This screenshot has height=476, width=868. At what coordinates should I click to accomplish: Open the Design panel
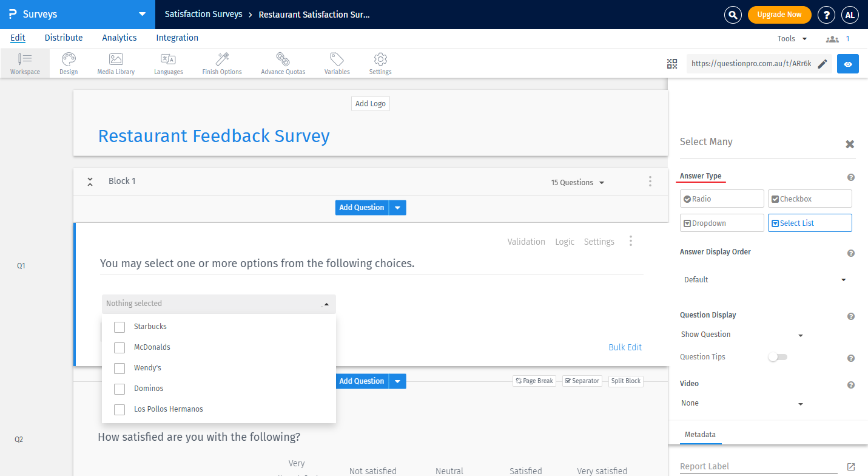point(68,63)
